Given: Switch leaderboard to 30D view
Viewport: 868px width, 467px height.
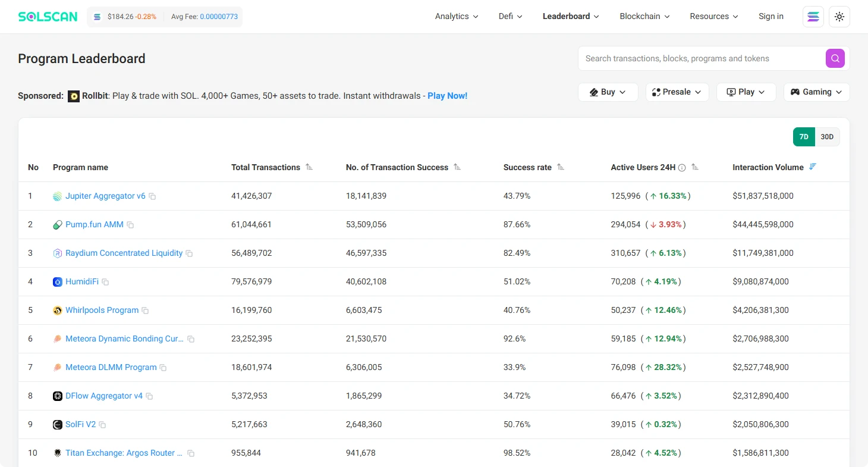Looking at the screenshot, I should [826, 136].
